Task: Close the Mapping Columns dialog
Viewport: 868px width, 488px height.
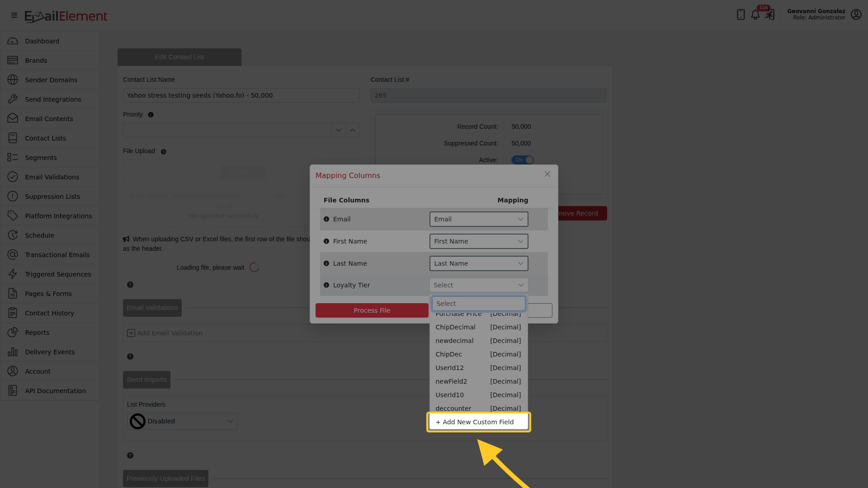Action: pos(547,174)
